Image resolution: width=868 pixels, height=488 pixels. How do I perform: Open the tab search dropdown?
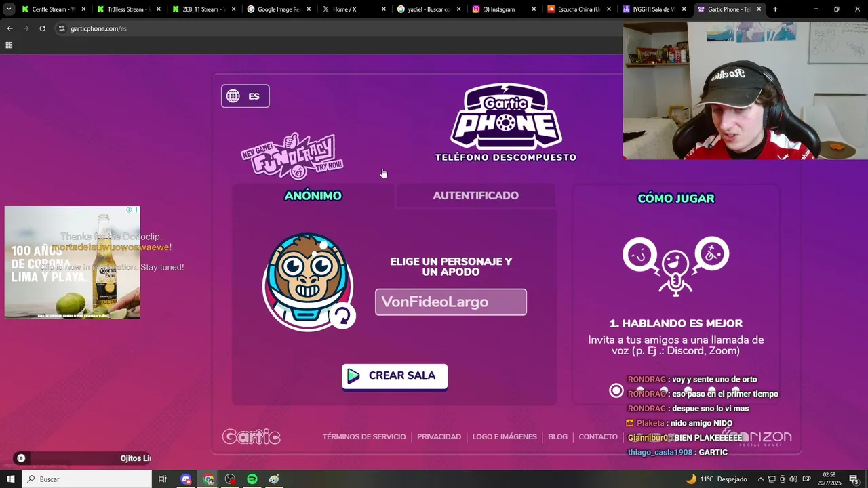[x=9, y=9]
